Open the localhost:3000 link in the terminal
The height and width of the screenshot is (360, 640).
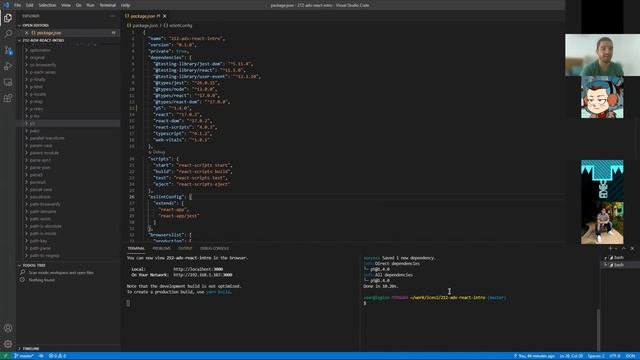(198, 269)
